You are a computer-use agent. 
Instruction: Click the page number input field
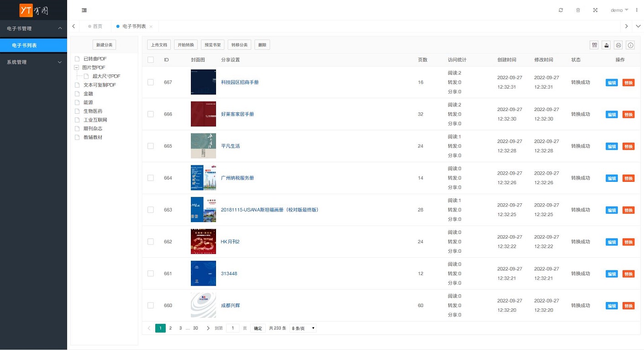click(x=232, y=328)
